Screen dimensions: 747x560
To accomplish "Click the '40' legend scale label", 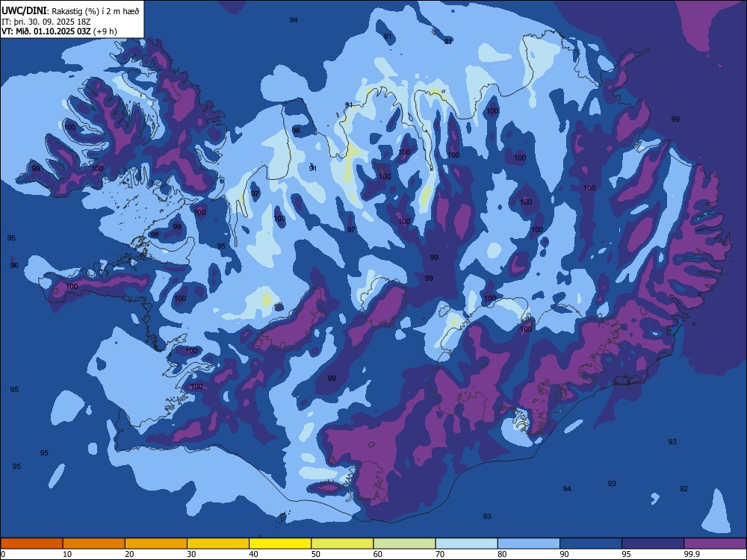I will coord(254,554).
